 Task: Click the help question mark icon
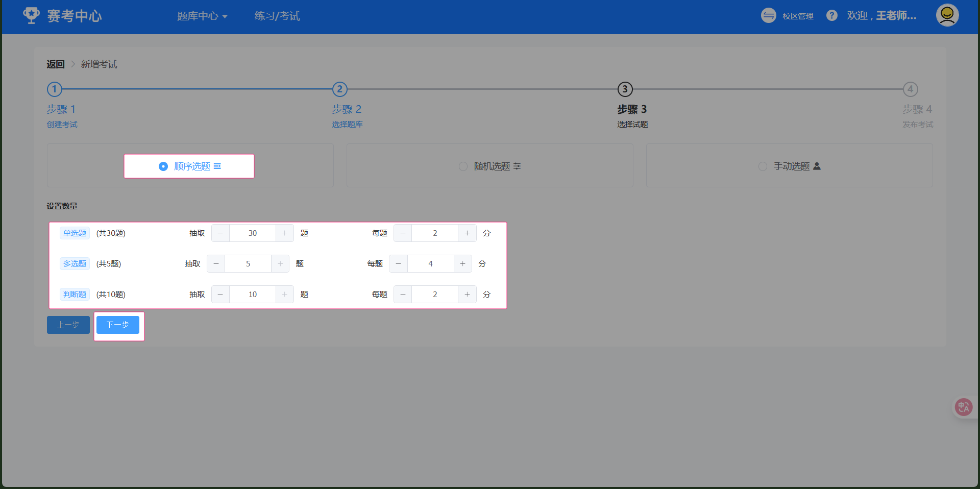[831, 16]
